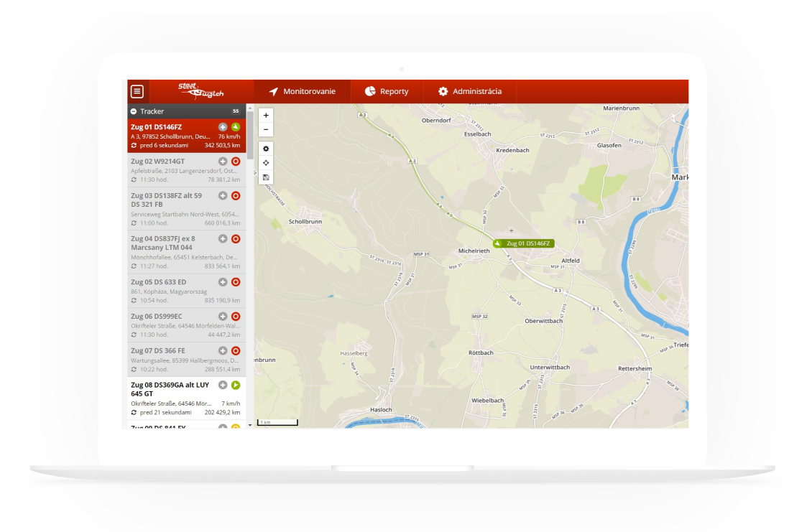Viewport: 812px width, 532px height.
Task: Select Zug 06 DS999EC row
Action: point(187,325)
